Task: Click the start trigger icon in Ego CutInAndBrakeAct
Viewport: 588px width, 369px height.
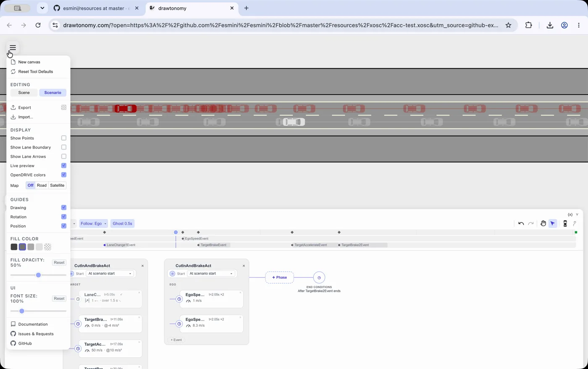Action: (172, 274)
